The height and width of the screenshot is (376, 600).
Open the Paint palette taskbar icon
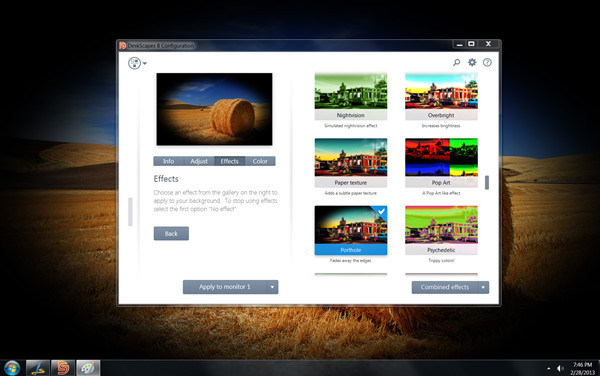click(x=88, y=368)
